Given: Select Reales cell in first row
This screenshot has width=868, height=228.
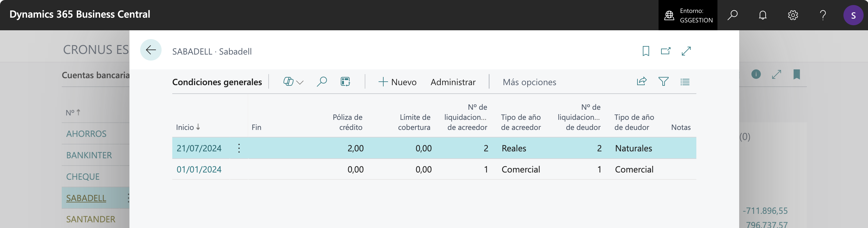Looking at the screenshot, I should (x=513, y=148).
